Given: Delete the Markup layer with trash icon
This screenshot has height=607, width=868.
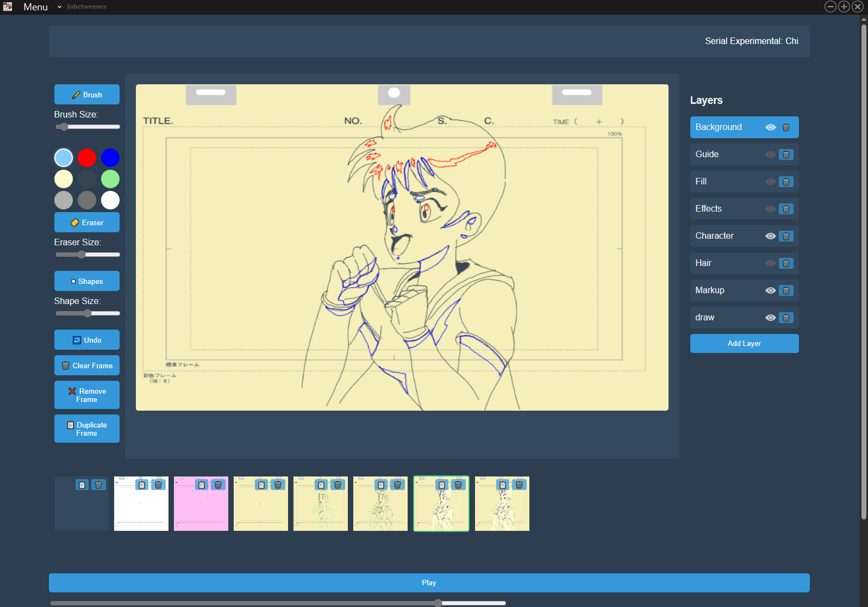Looking at the screenshot, I should tap(786, 290).
